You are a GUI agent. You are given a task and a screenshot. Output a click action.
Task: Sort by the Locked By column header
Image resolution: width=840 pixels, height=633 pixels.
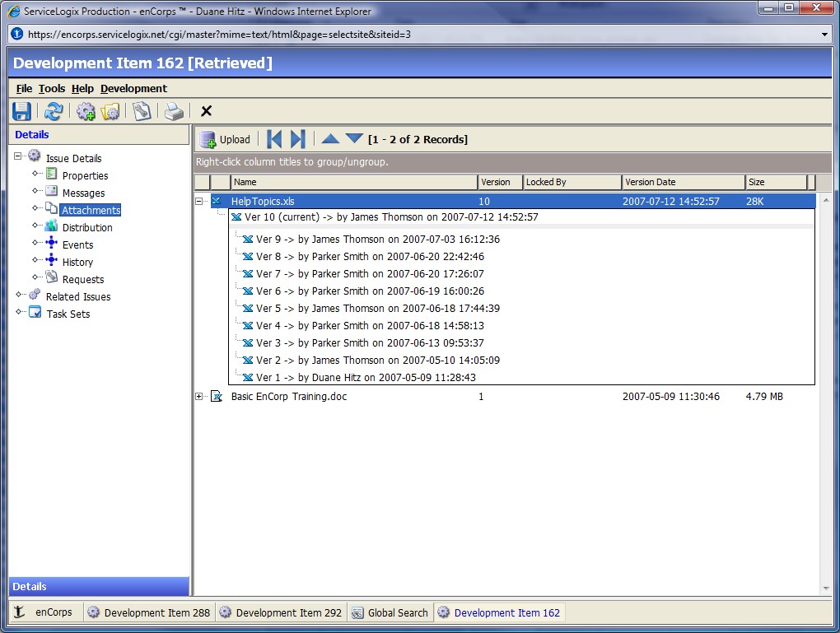572,182
